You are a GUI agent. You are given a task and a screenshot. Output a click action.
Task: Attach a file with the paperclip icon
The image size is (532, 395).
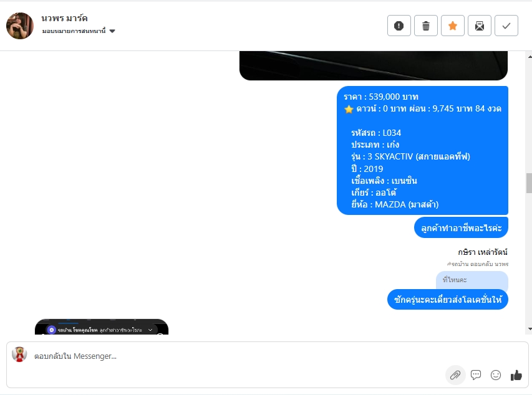tap(455, 375)
